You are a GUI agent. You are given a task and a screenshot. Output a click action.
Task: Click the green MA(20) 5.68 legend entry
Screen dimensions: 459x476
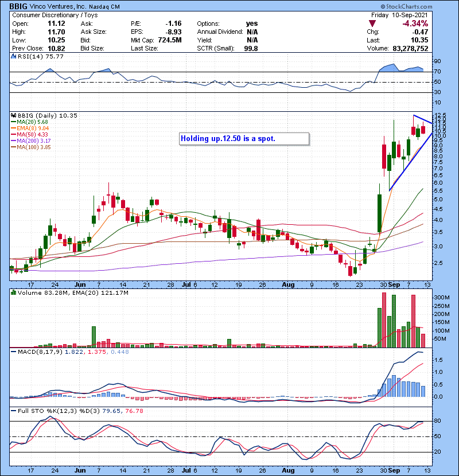29,122
